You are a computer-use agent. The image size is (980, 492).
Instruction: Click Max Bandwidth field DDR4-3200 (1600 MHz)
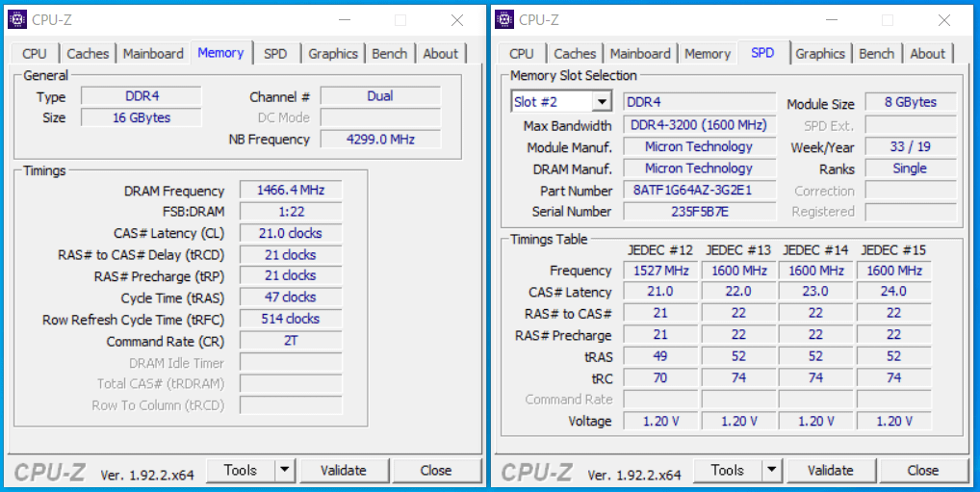coord(699,124)
